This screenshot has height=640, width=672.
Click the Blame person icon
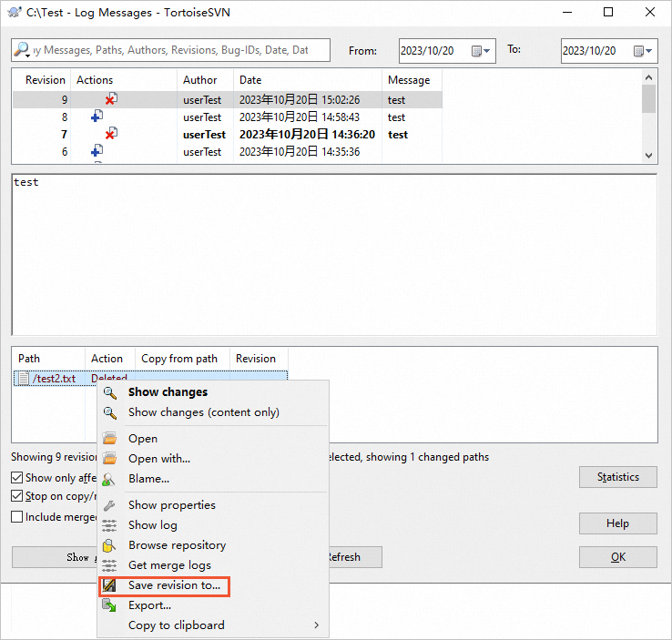pyautogui.click(x=109, y=479)
